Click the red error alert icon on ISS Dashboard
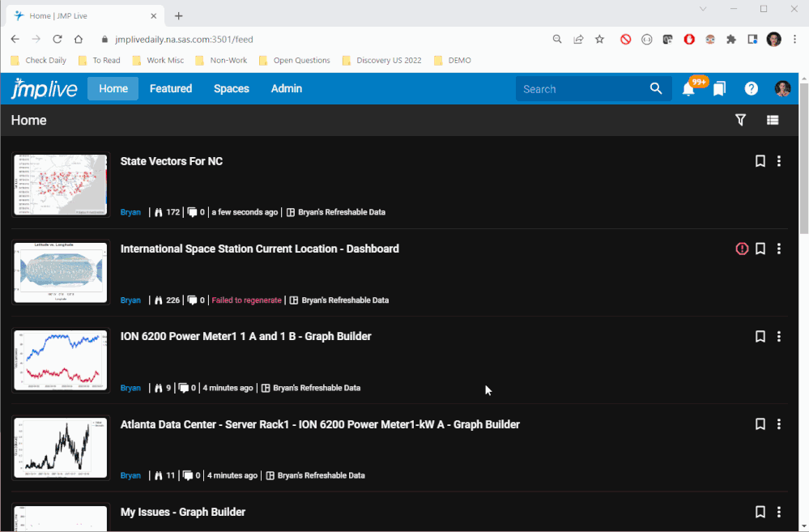809x532 pixels. point(742,249)
